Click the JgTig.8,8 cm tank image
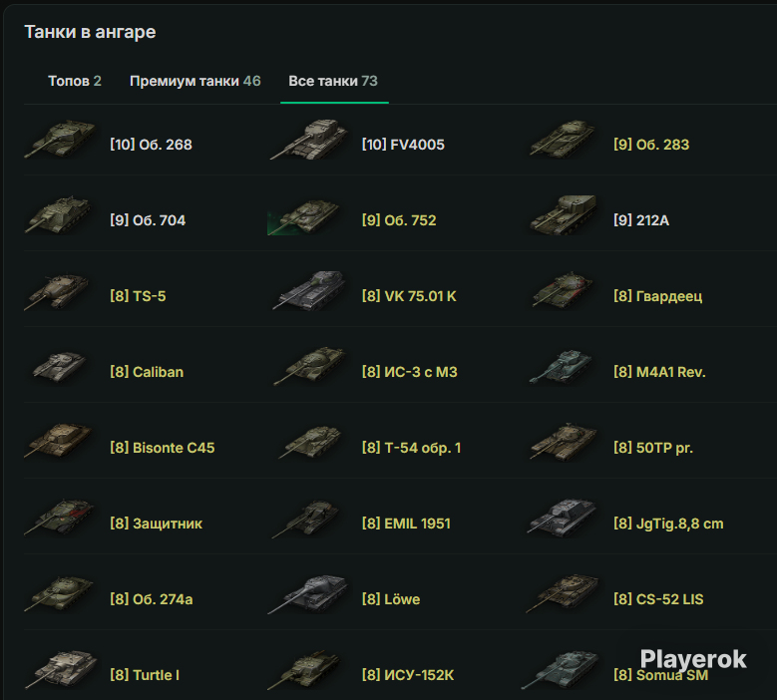 pos(562,519)
